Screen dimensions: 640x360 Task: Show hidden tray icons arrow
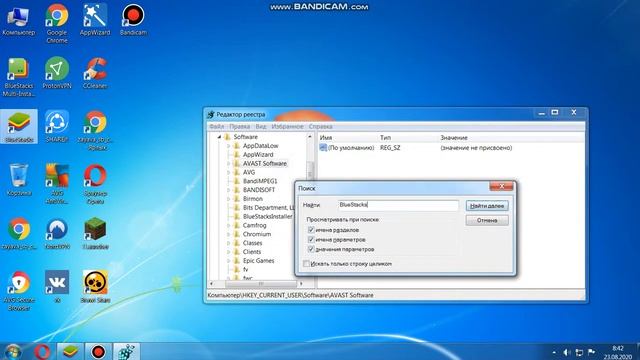554,353
